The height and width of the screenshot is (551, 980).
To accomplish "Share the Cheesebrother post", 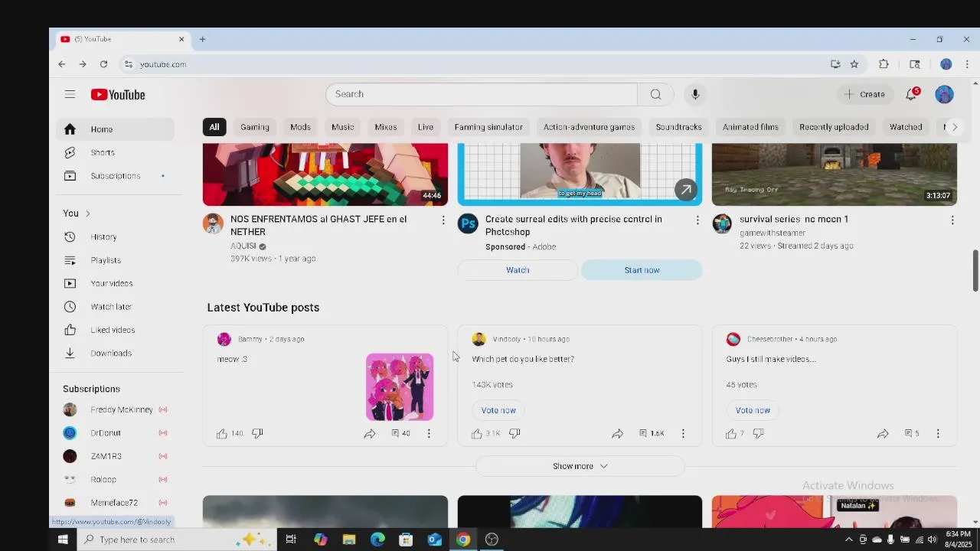I will click(x=883, y=434).
